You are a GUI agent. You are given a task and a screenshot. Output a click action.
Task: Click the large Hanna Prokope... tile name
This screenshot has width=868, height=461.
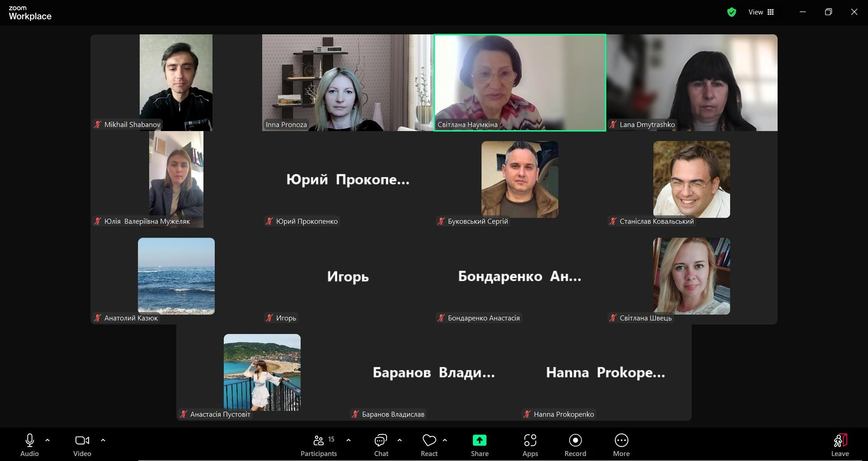click(x=606, y=372)
